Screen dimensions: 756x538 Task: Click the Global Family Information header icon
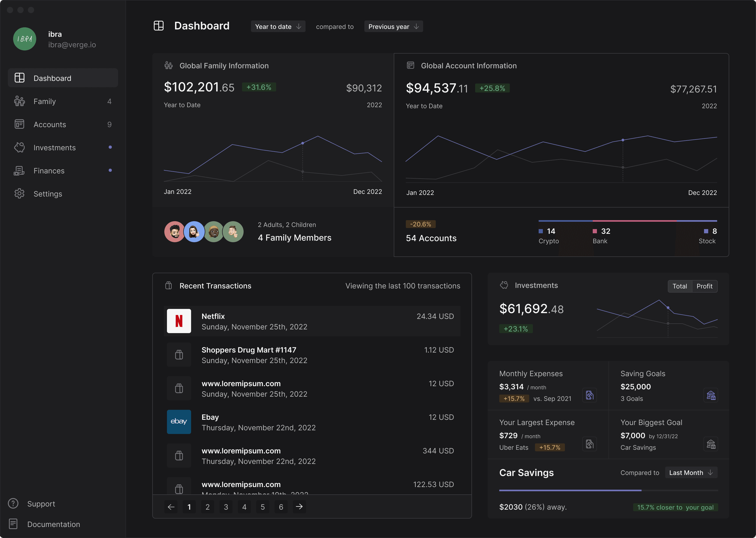click(169, 66)
